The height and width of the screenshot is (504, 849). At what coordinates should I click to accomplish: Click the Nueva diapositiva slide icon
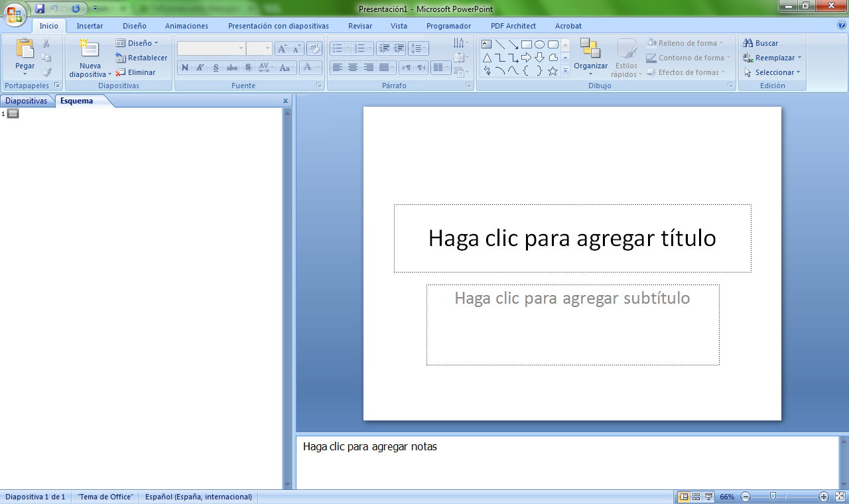(x=89, y=49)
